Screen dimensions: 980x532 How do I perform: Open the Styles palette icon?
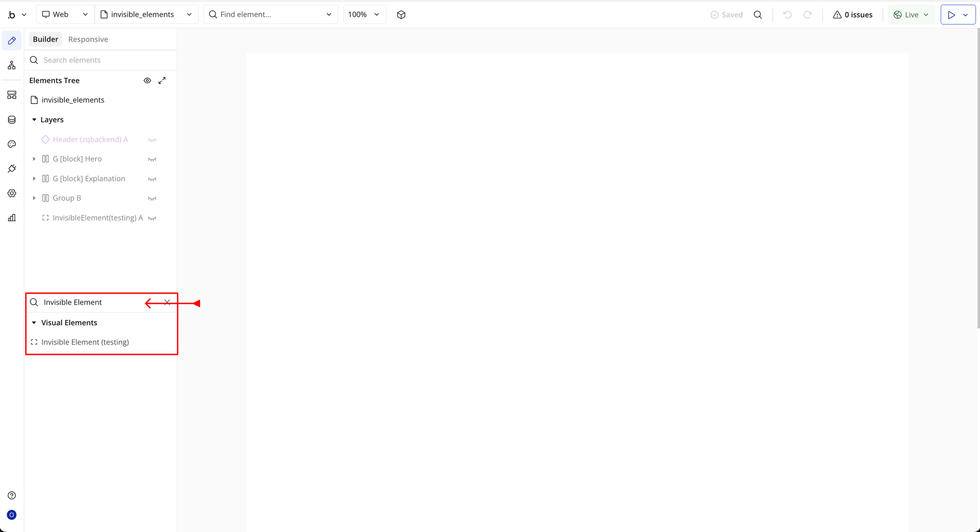[x=11, y=144]
